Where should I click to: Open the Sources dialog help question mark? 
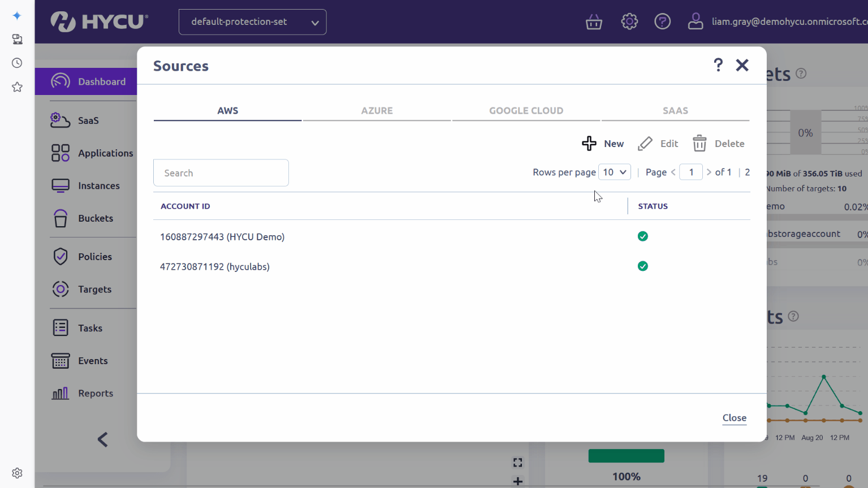(718, 65)
